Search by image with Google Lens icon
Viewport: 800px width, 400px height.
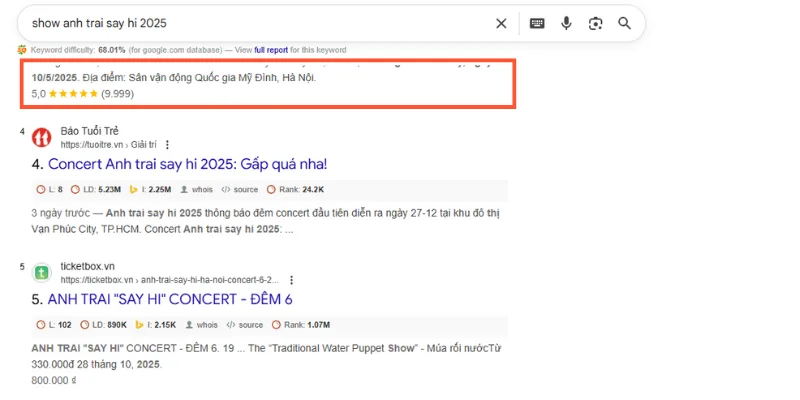(595, 23)
